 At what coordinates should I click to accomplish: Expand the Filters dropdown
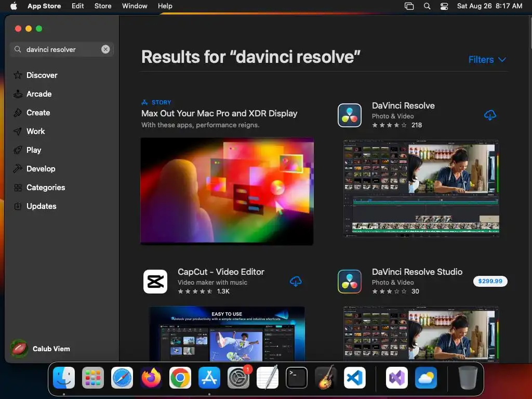coord(487,60)
